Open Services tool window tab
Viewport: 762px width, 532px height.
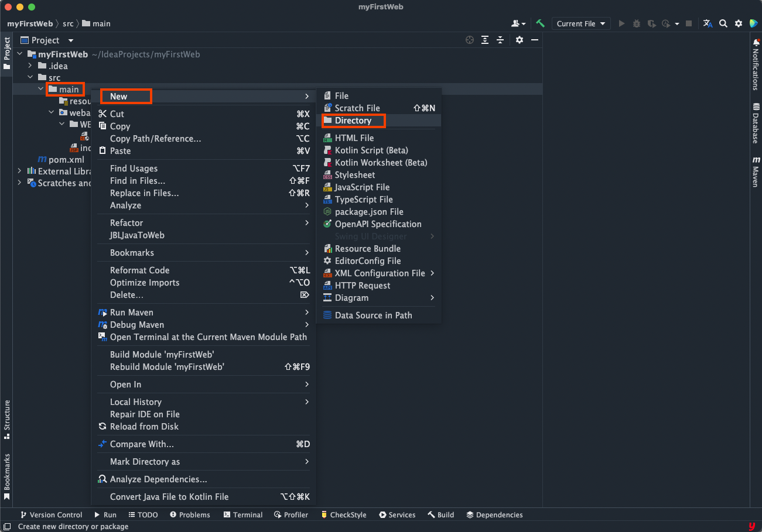pyautogui.click(x=398, y=514)
